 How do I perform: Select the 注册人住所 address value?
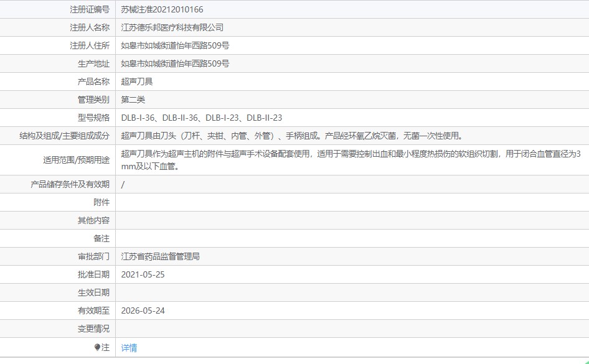point(175,45)
